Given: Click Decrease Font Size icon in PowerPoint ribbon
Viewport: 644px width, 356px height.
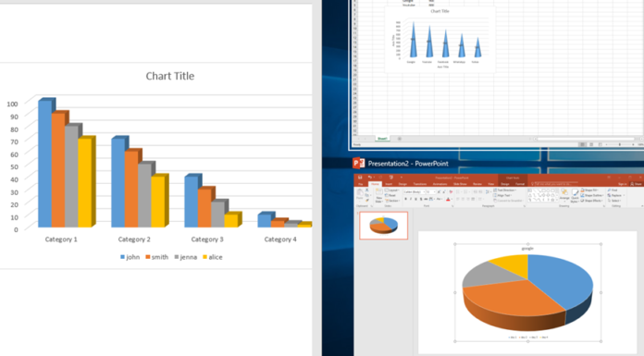Looking at the screenshot, I should point(444,191).
